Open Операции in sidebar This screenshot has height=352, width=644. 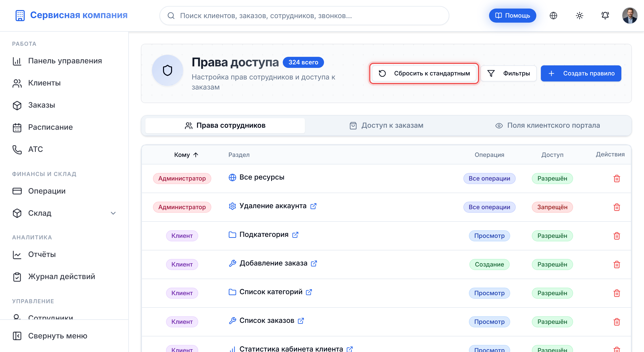(64, 191)
